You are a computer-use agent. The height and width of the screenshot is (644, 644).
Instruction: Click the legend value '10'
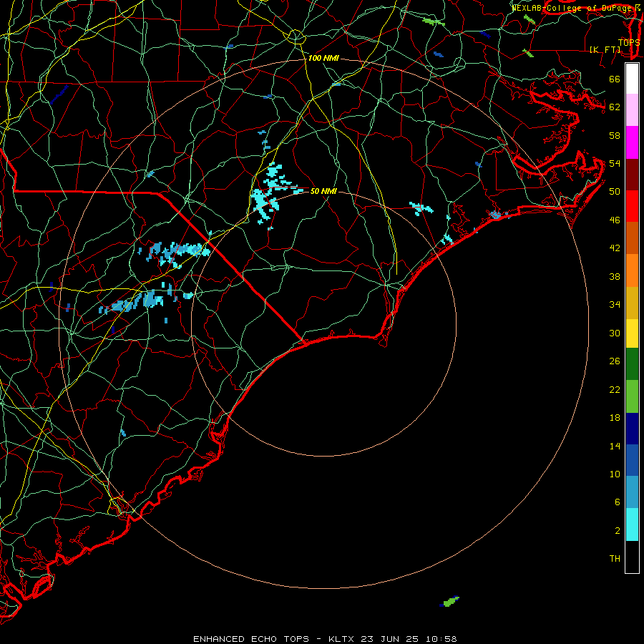615,474
